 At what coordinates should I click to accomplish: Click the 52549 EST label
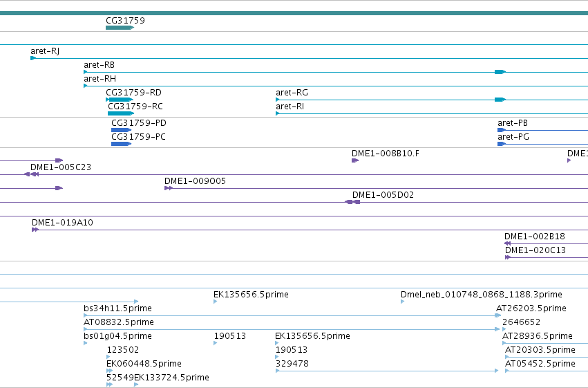[x=120, y=378]
